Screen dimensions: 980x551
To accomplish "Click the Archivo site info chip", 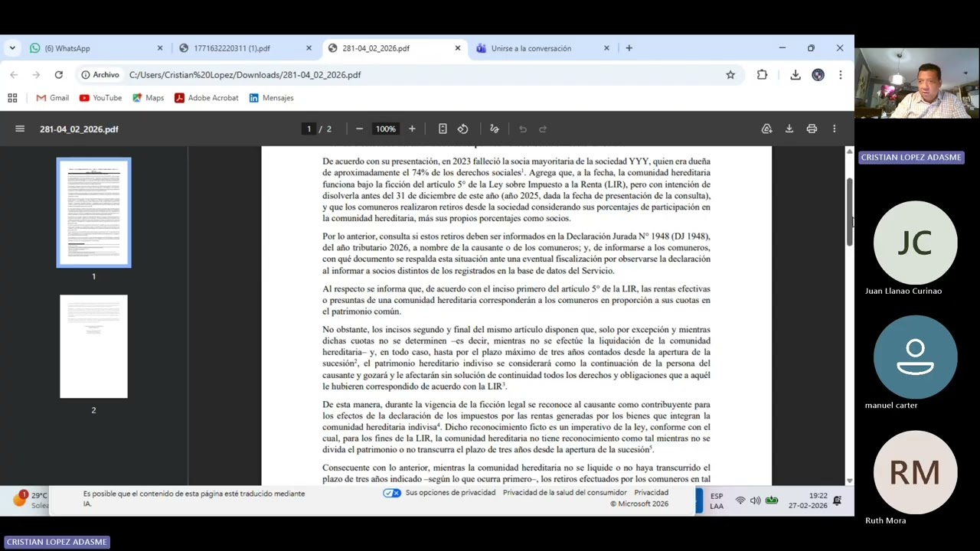I will click(x=100, y=74).
